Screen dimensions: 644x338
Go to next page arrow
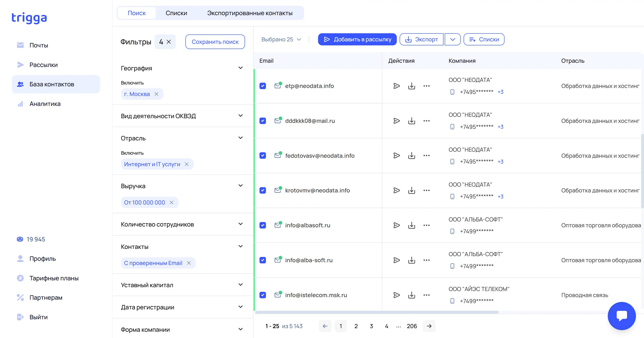point(429,326)
